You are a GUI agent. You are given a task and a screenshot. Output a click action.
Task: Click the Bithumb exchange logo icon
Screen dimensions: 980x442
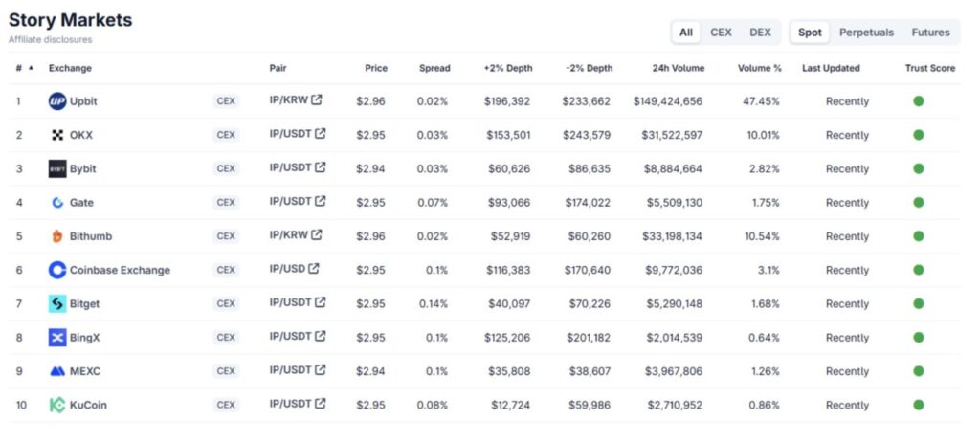click(x=57, y=236)
